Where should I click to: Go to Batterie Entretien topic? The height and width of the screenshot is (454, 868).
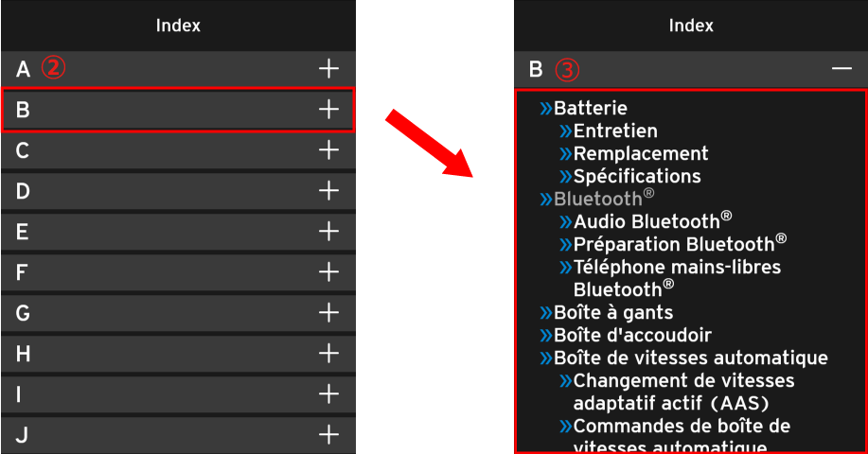[x=614, y=131]
